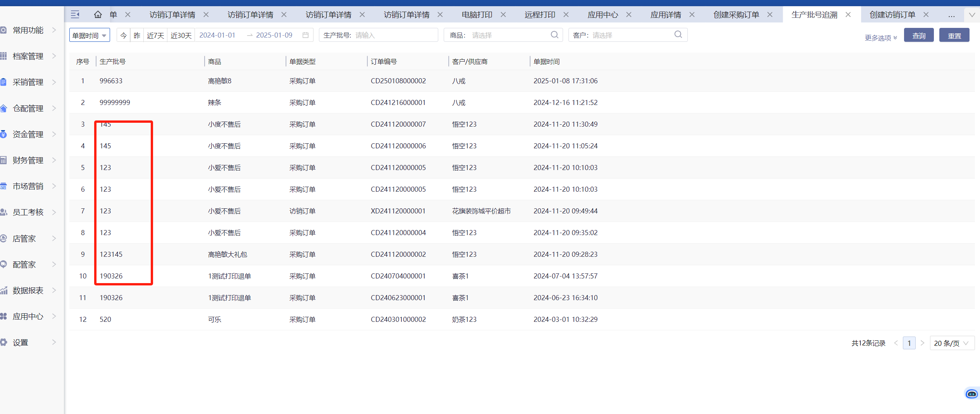Click the 资金管理 money bag icon

pos(3,134)
